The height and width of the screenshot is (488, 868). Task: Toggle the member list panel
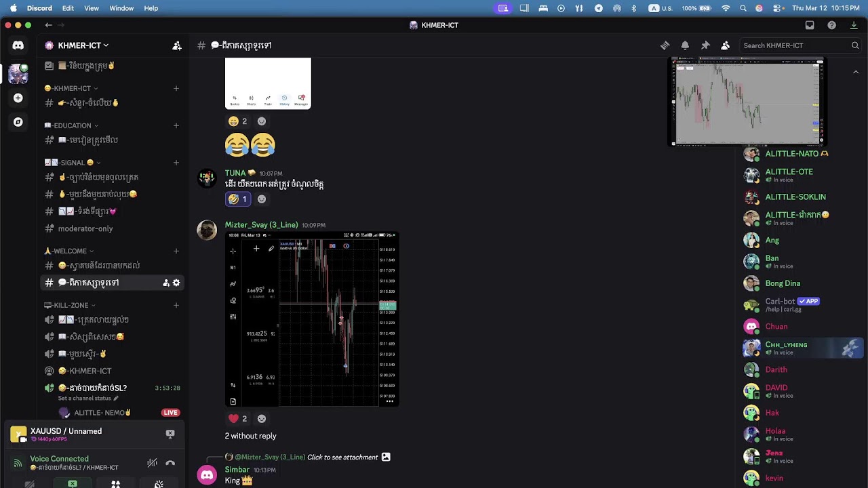725,45
